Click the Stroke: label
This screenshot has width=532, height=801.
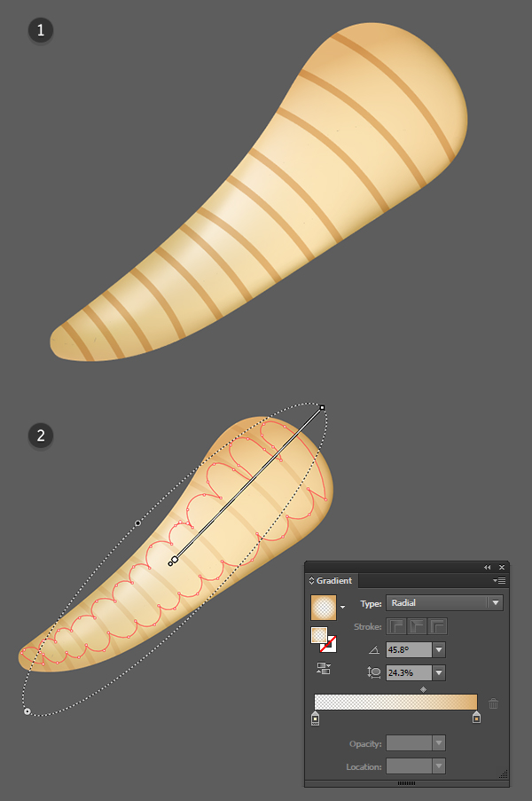pyautogui.click(x=368, y=627)
